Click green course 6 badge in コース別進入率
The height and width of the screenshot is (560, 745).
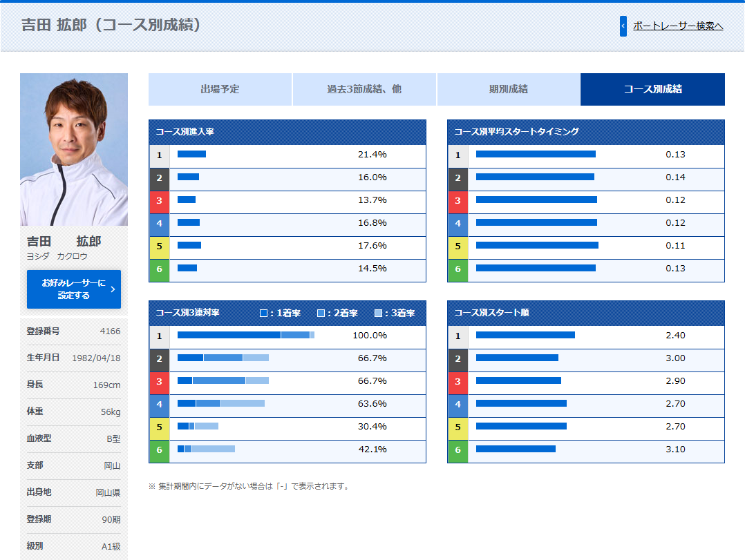(160, 270)
